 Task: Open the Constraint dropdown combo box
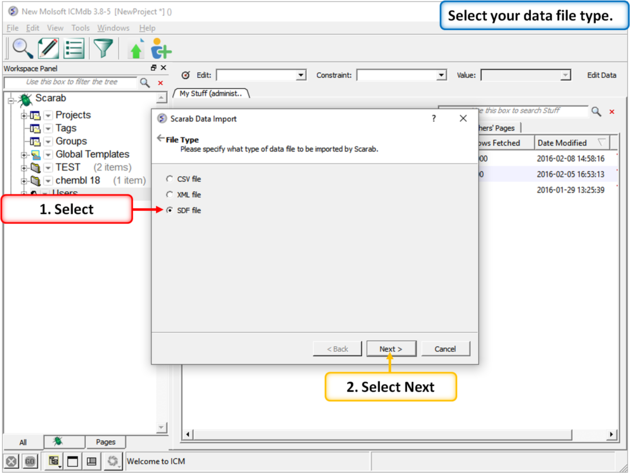pos(401,75)
